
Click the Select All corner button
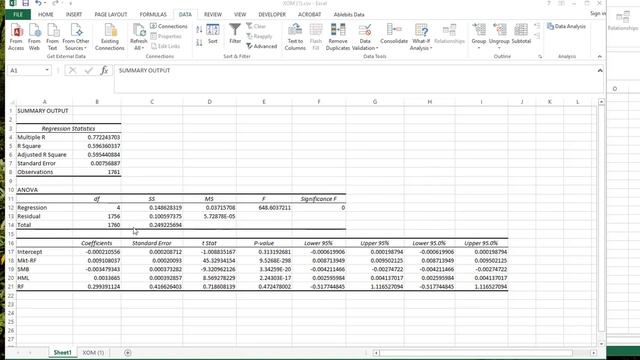tap(11, 102)
